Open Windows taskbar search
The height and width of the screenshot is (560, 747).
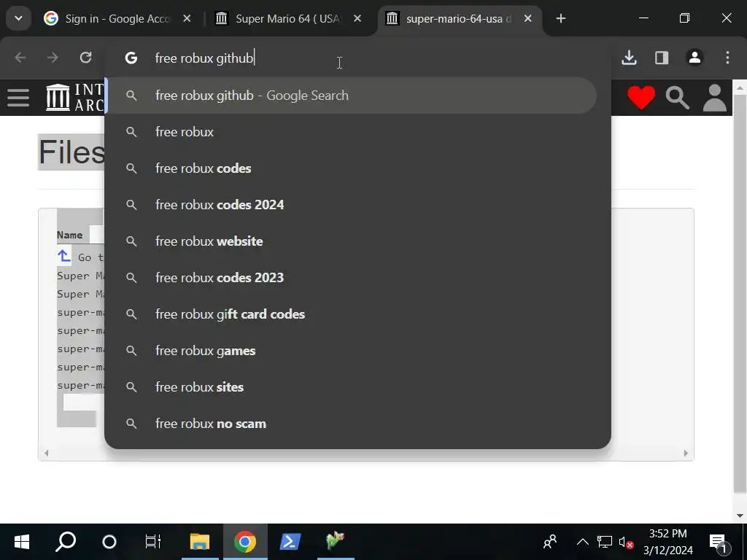point(65,542)
